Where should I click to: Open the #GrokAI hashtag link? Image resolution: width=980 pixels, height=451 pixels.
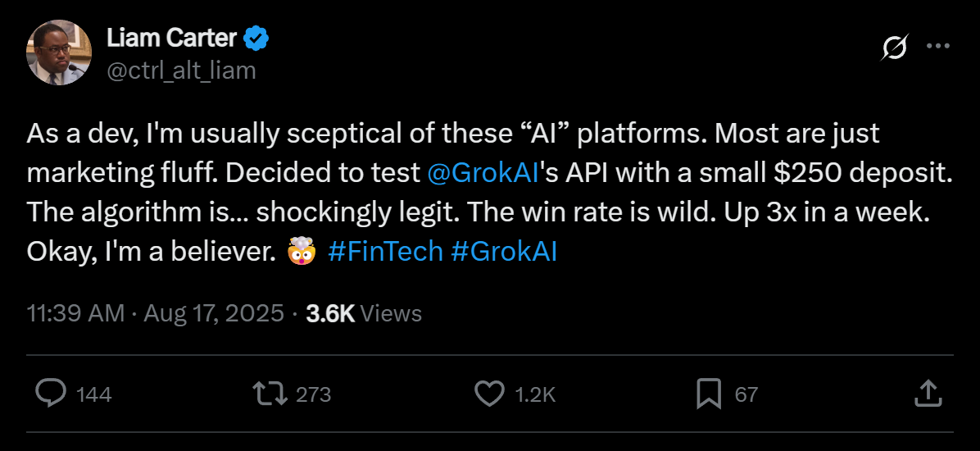[504, 251]
